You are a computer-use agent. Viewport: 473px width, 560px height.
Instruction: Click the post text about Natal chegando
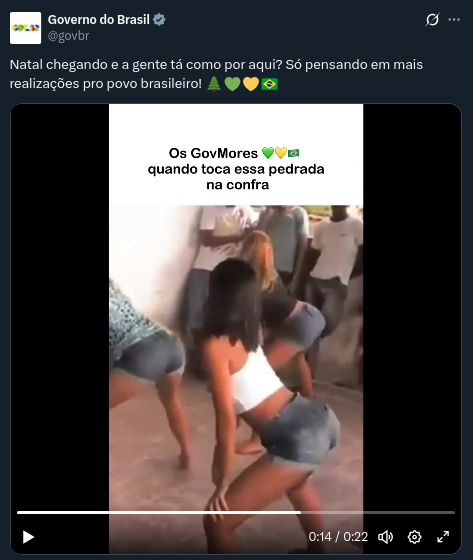(x=216, y=74)
